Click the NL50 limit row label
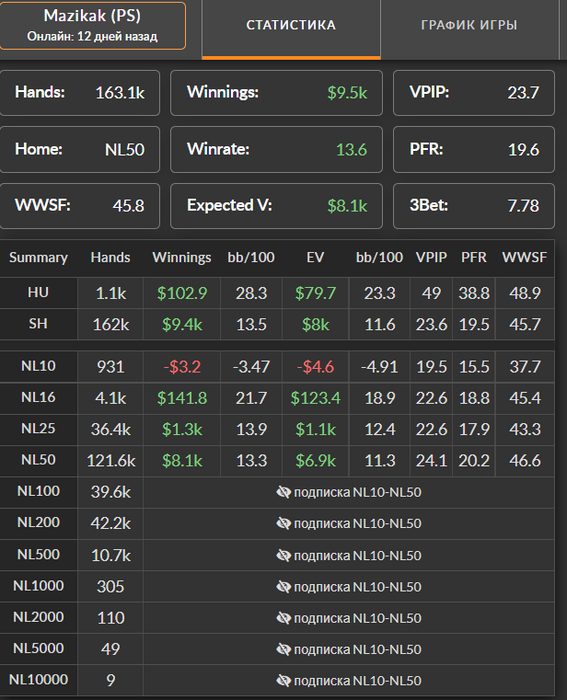Screen dimensions: 567x700 coord(38,460)
